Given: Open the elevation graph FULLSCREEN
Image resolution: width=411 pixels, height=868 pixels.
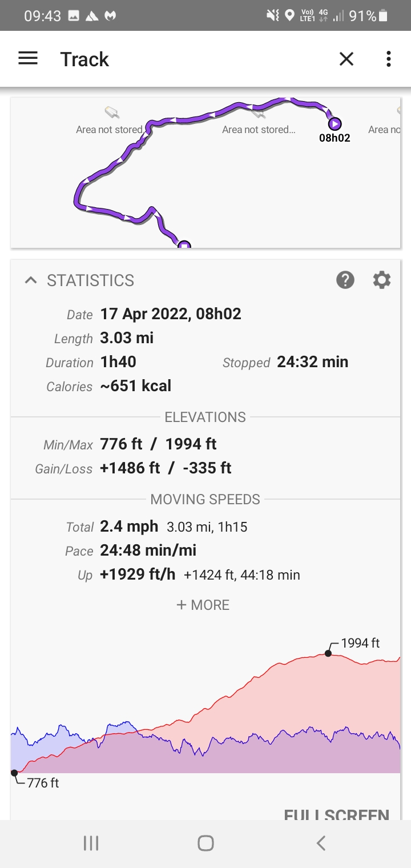Looking at the screenshot, I should [336, 814].
